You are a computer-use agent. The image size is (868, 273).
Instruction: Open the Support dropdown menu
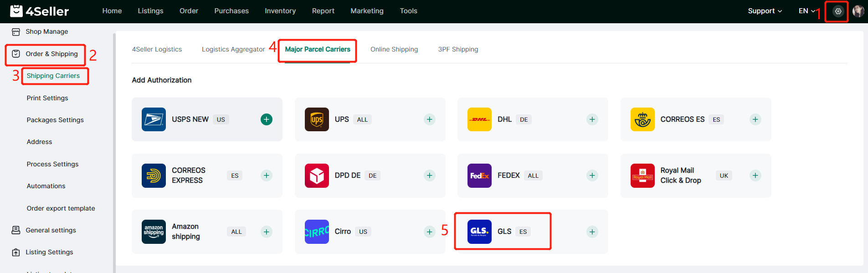(765, 11)
